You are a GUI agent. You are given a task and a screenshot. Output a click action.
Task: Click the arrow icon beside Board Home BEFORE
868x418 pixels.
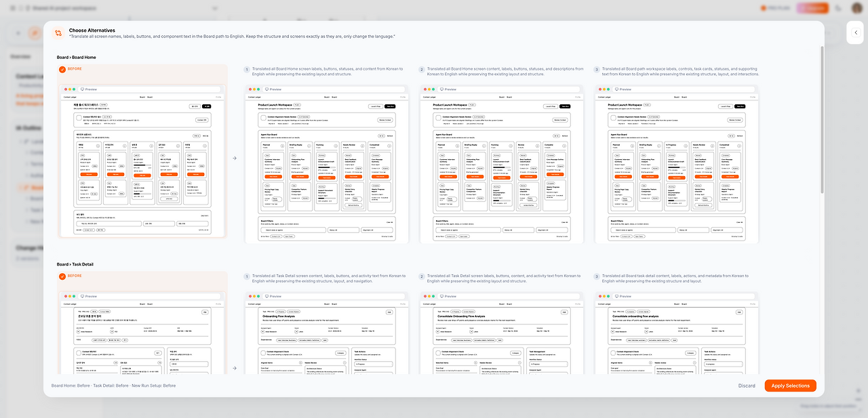pyautogui.click(x=235, y=159)
